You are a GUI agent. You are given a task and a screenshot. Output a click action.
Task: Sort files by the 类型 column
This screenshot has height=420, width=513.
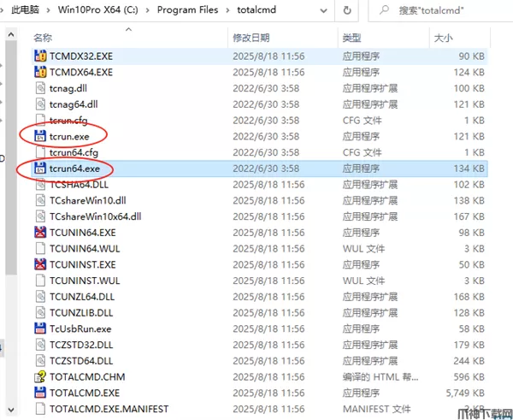[351, 38]
